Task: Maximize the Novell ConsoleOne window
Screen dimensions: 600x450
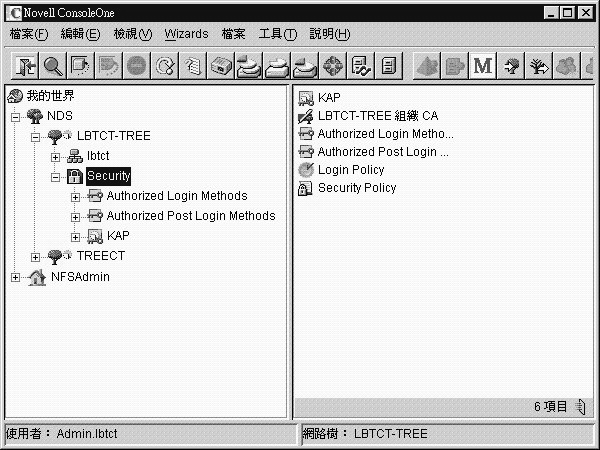Action: (x=567, y=13)
